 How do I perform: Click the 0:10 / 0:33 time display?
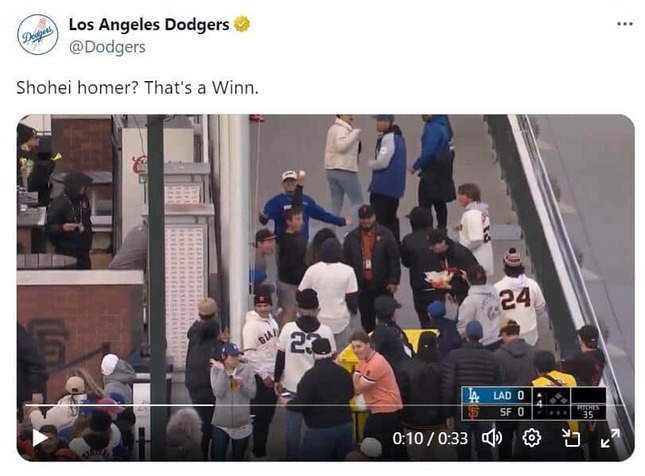[430, 439]
